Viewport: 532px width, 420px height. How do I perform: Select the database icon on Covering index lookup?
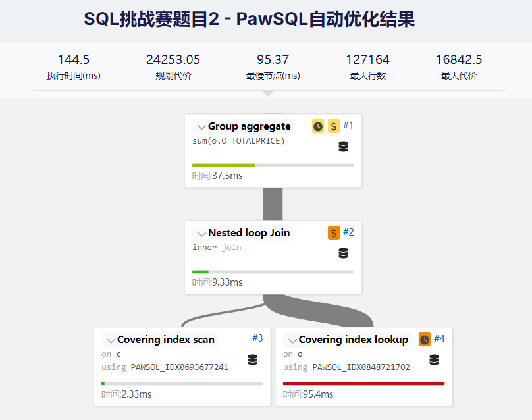click(x=433, y=360)
